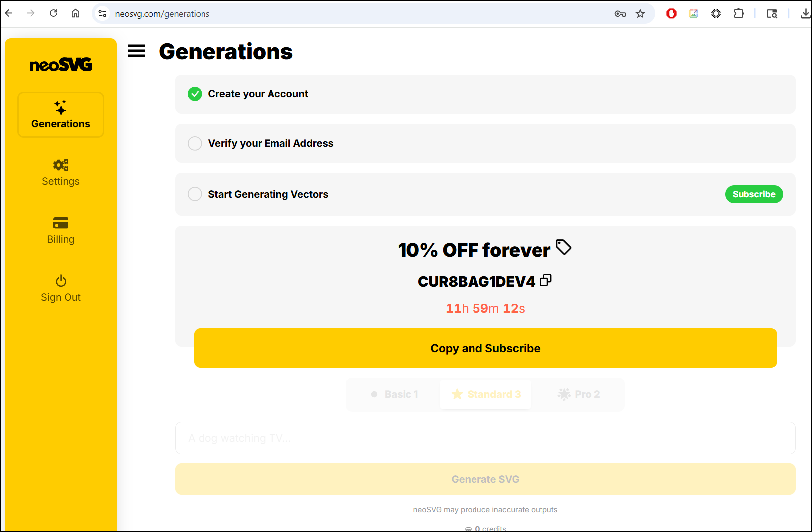Click the Generate SVG button

tap(485, 479)
